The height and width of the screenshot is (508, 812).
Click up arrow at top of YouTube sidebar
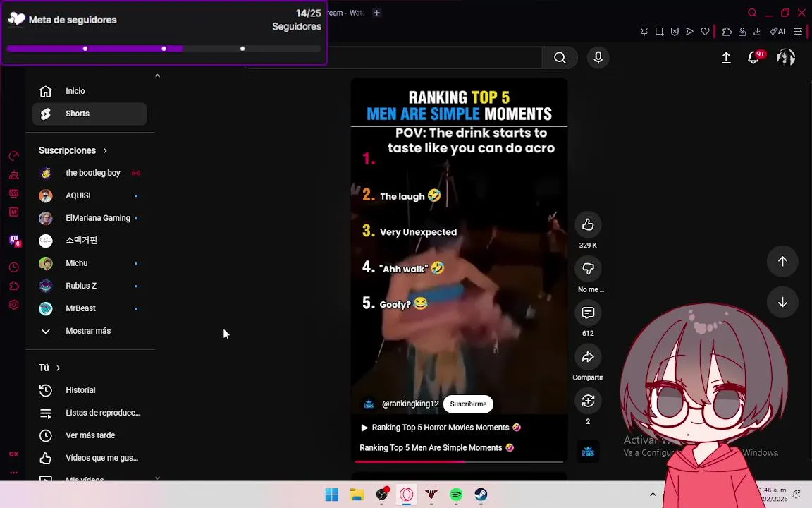[157, 76]
